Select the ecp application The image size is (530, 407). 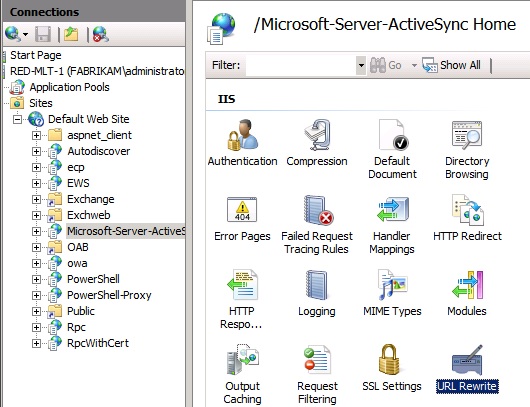[x=76, y=167]
